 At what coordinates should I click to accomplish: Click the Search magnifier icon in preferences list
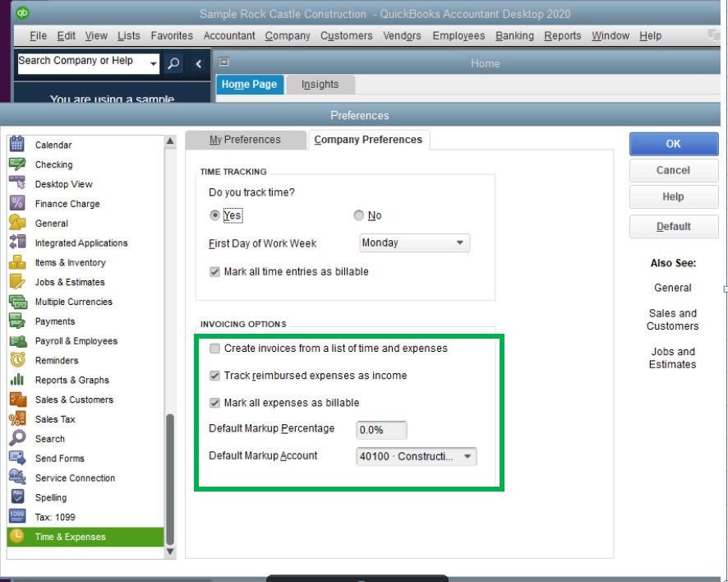[x=17, y=438]
